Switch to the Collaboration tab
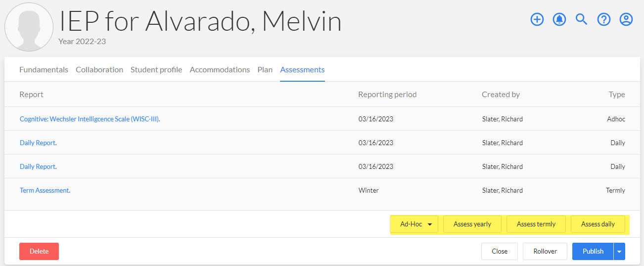This screenshot has width=644, height=266. (x=99, y=70)
